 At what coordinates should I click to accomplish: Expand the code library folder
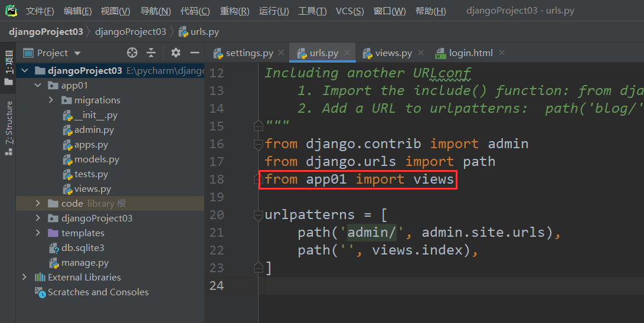[x=38, y=203]
